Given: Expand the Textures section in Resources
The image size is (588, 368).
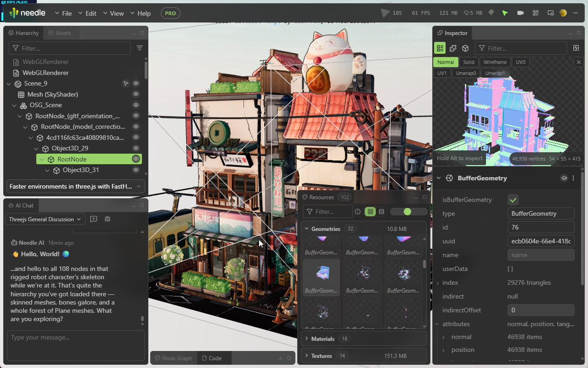Looking at the screenshot, I should coord(306,356).
